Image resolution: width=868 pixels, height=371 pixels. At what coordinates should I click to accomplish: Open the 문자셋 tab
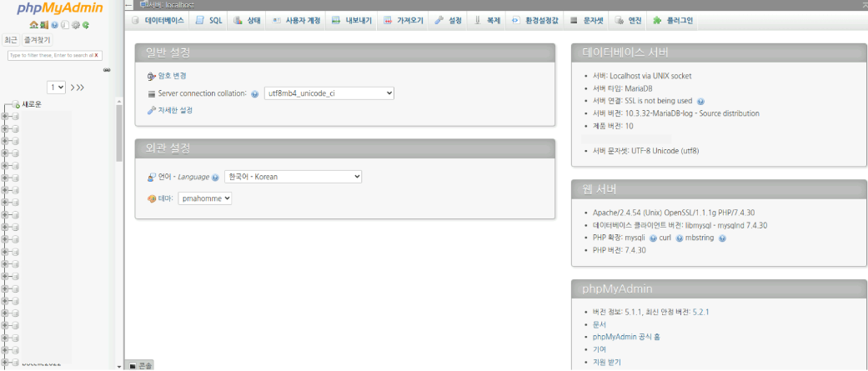586,21
